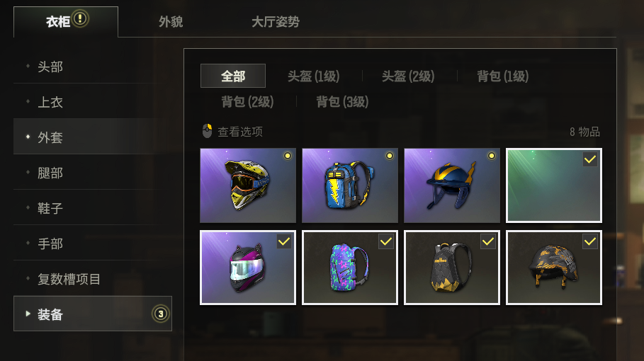Select the orange camo helmet item
This screenshot has width=644, height=361.
pos(554,268)
